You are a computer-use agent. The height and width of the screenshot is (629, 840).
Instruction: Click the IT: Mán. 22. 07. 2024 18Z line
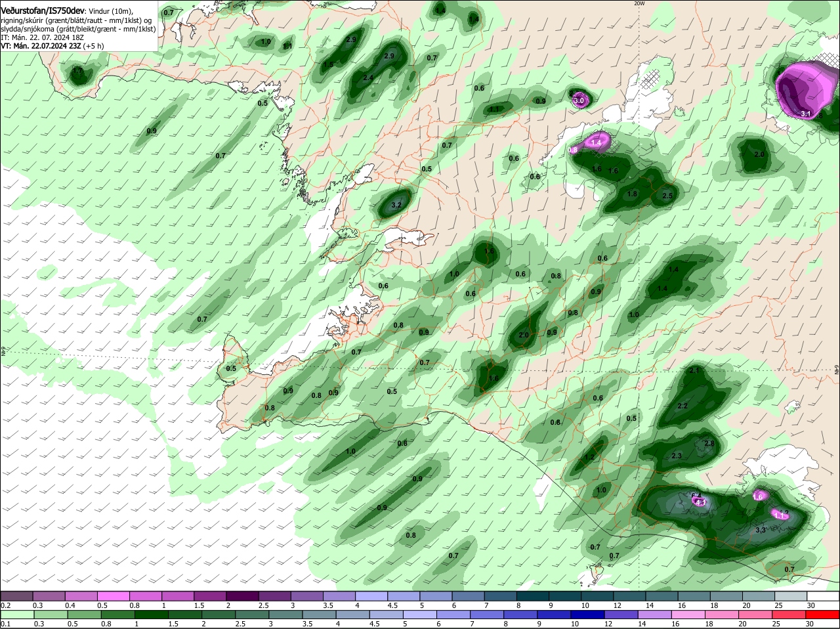point(42,37)
